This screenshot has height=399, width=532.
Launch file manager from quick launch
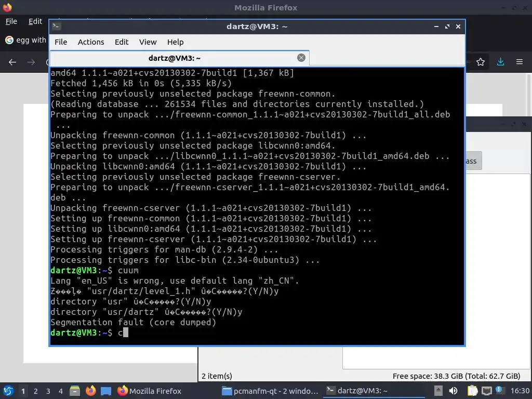(75, 391)
